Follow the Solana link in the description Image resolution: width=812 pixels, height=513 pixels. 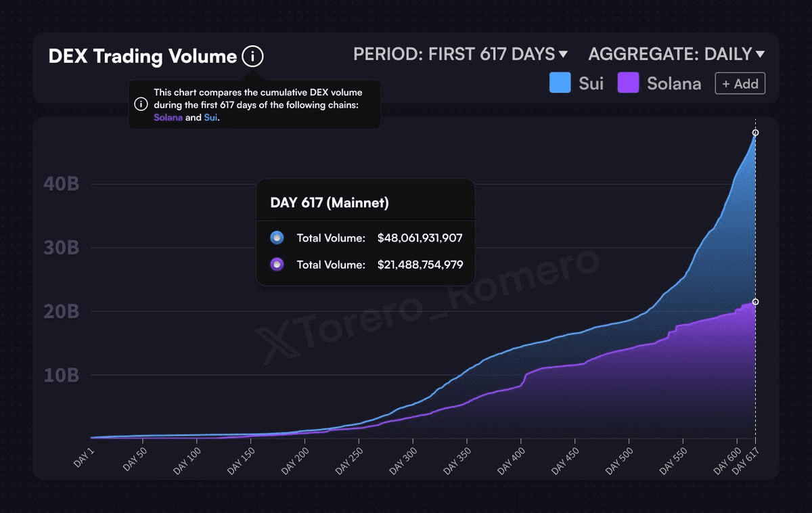[168, 118]
